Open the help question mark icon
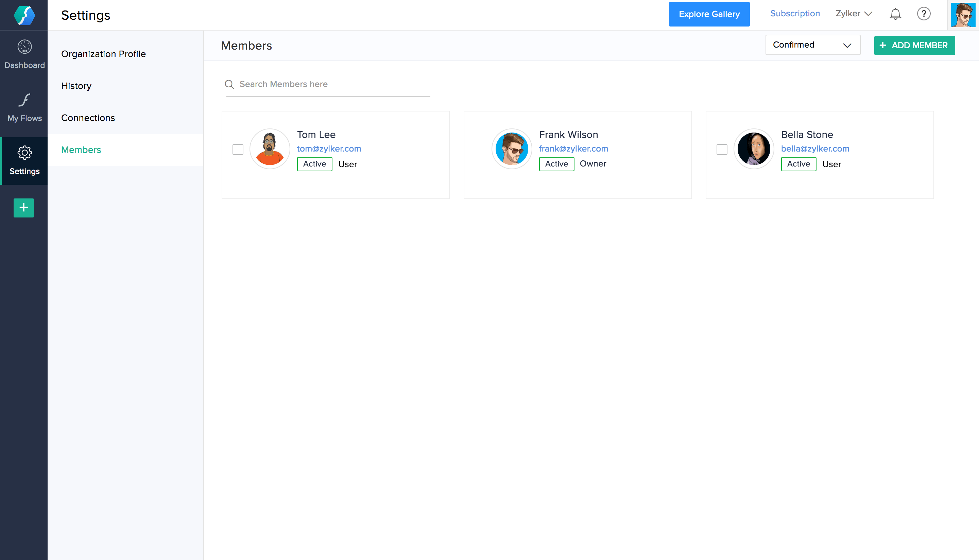Image resolution: width=979 pixels, height=560 pixels. click(x=923, y=14)
